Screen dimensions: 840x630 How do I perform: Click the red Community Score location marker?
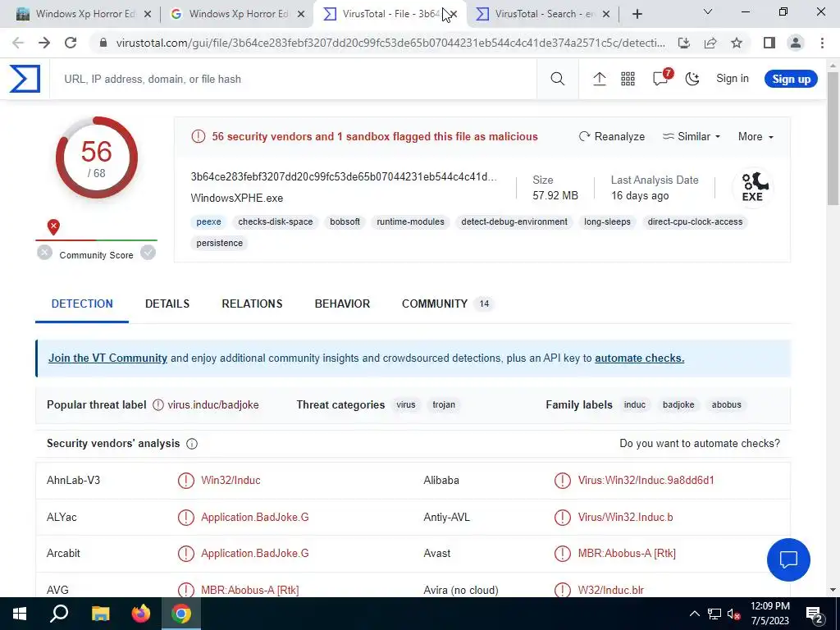pos(53,227)
